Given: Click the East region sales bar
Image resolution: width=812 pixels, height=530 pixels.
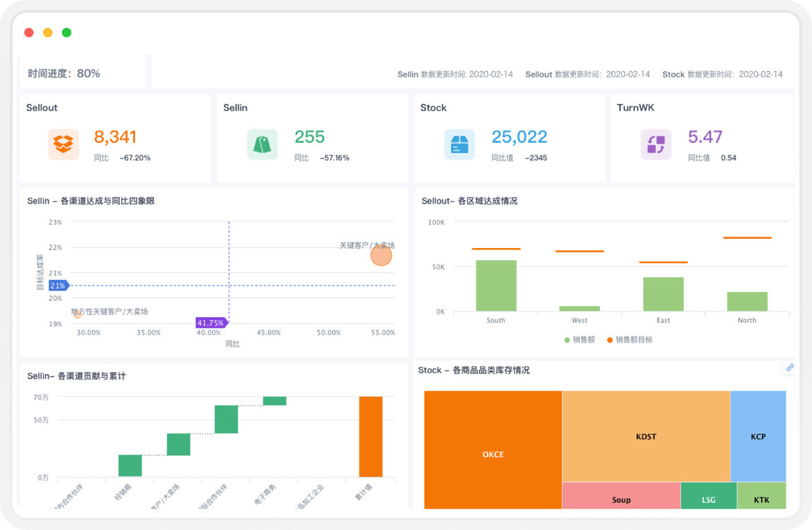Looking at the screenshot, I should point(663,294).
